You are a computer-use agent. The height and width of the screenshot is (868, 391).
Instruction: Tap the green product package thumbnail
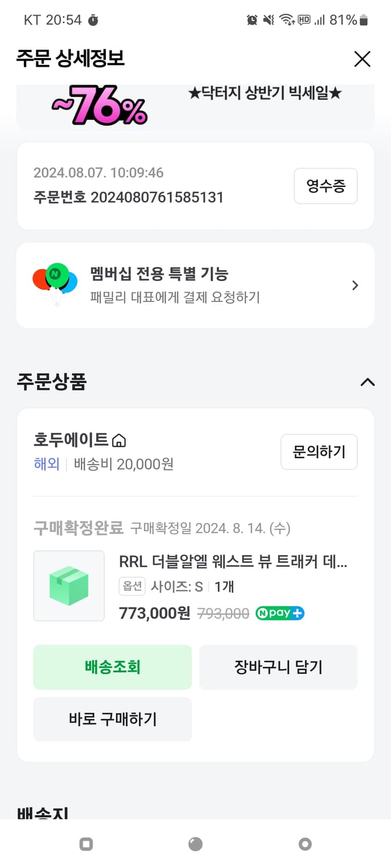tap(68, 586)
